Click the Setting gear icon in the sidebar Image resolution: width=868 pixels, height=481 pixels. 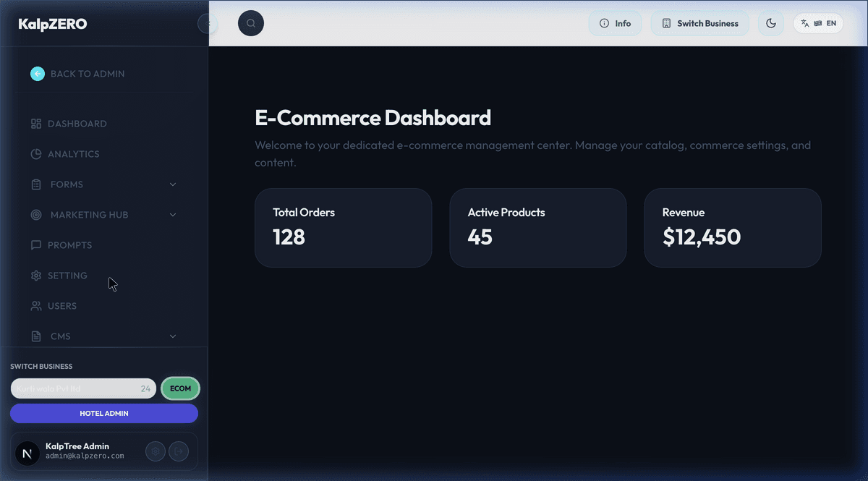pos(36,276)
